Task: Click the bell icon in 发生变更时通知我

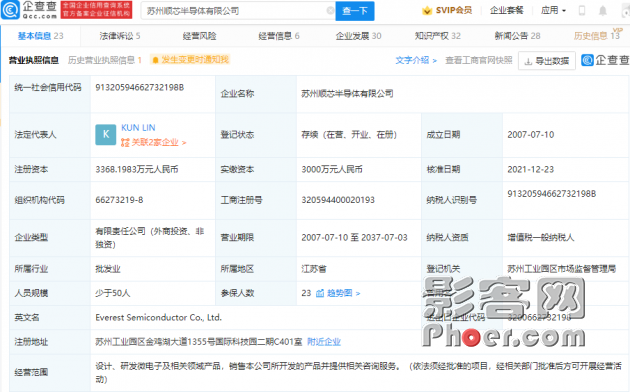Action: [155, 60]
